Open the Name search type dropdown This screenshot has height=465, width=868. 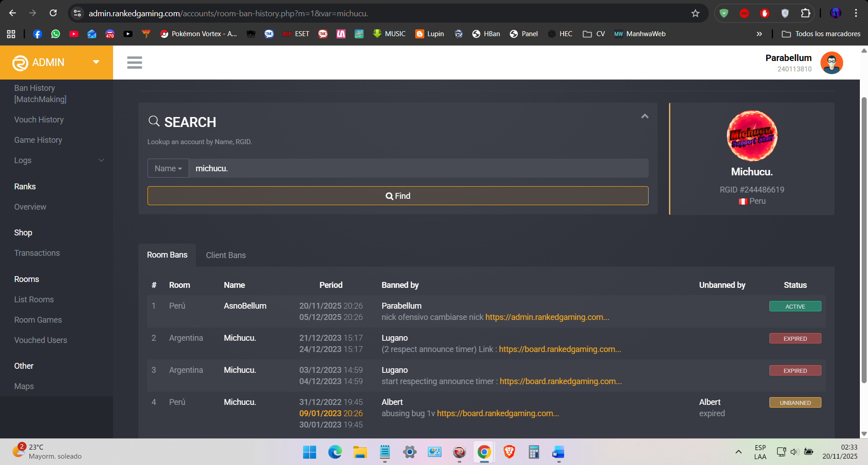pos(168,168)
